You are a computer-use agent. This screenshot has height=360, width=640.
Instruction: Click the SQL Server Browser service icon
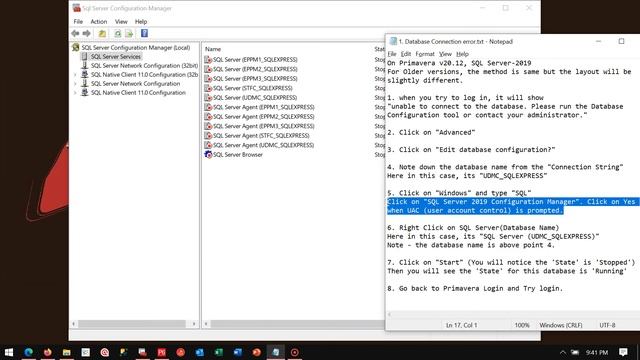(208, 154)
